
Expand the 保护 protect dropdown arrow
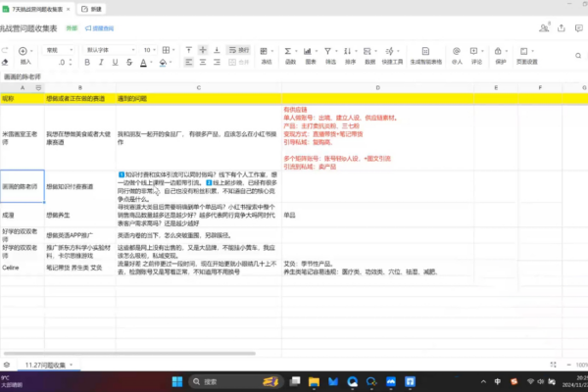pyautogui.click(x=507, y=51)
